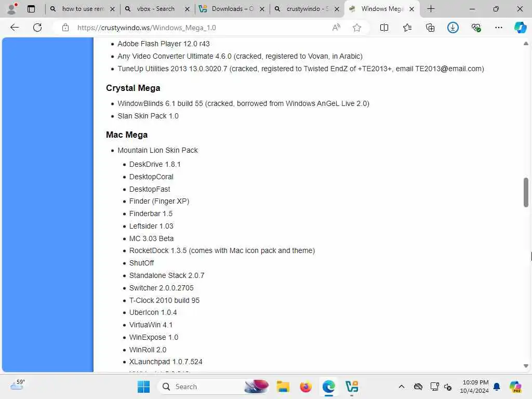The width and height of the screenshot is (532, 399).
Task: Click 'T-Clock 2010 build 95' item
Action: 164,301
